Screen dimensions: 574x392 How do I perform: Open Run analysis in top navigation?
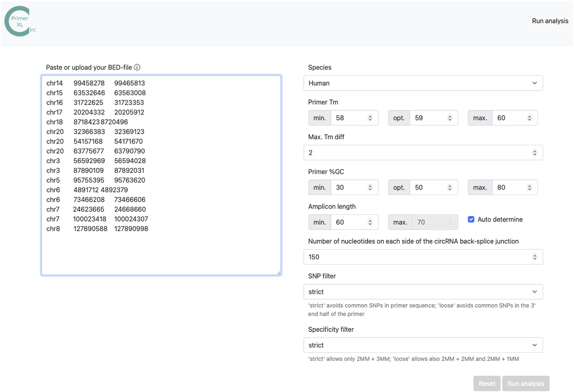coord(550,21)
